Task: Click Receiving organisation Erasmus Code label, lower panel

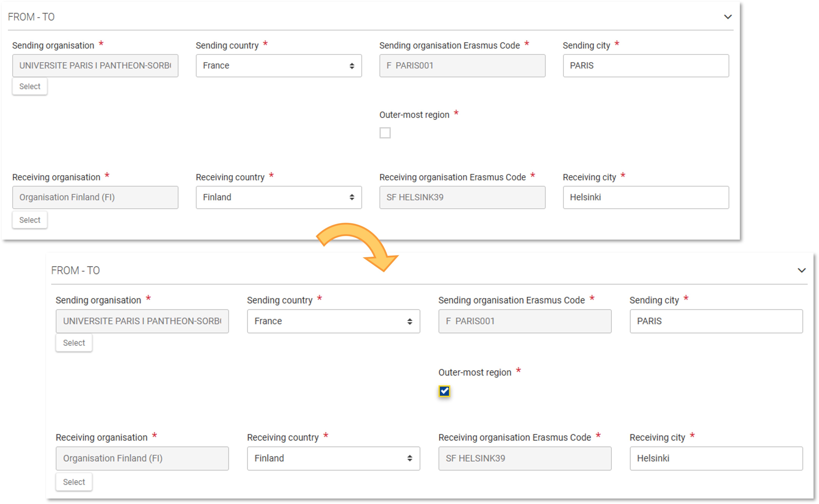Action: (x=515, y=437)
